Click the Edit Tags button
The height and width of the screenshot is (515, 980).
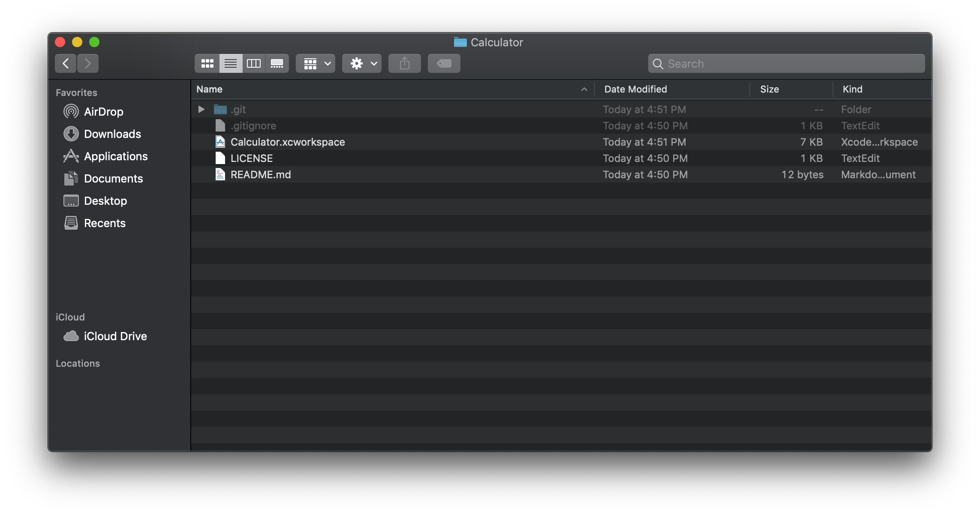click(x=444, y=63)
